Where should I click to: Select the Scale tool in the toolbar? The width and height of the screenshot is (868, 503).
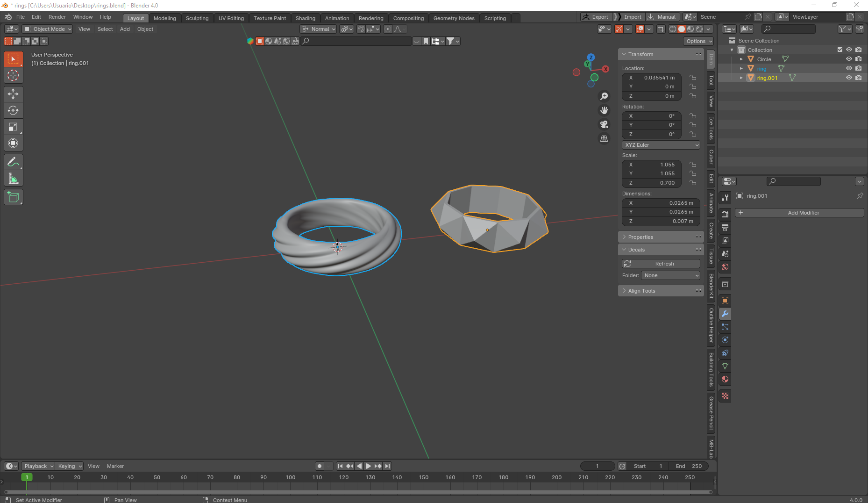13,127
